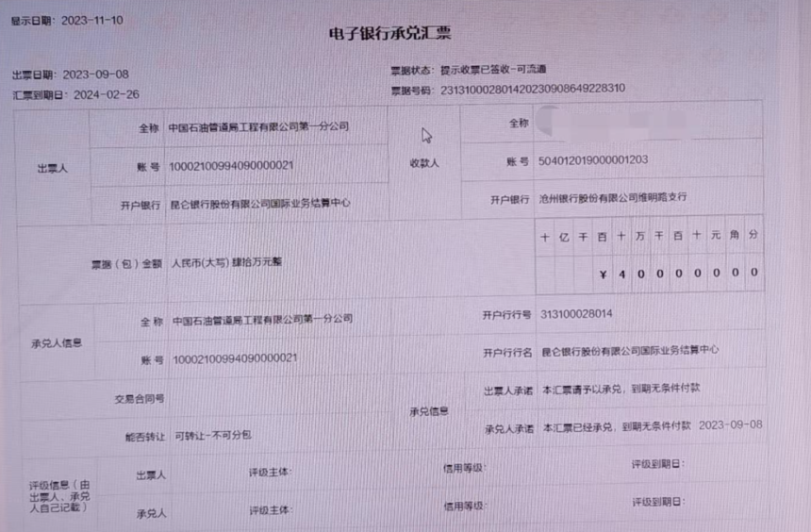The height and width of the screenshot is (532, 811).
Task: Click the 承兑信息 section label
Action: point(429,412)
